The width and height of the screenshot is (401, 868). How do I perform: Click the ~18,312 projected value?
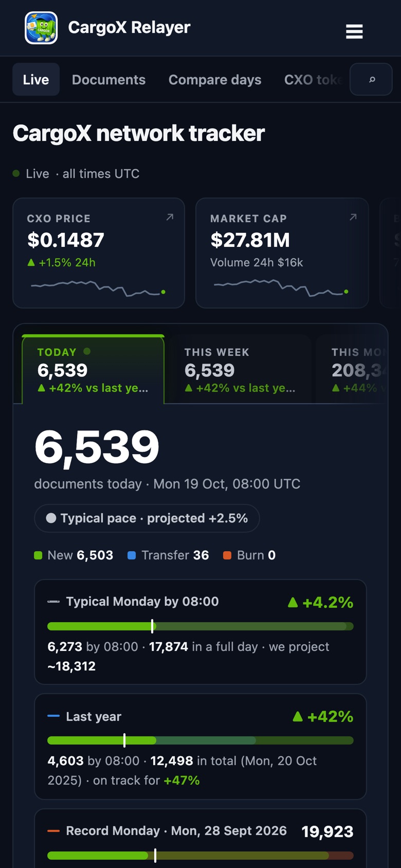click(71, 666)
